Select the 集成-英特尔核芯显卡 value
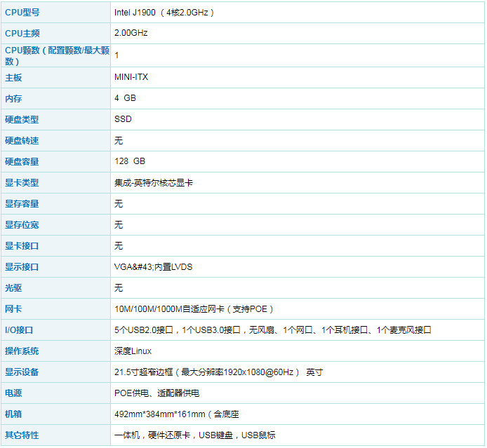 click(154, 182)
